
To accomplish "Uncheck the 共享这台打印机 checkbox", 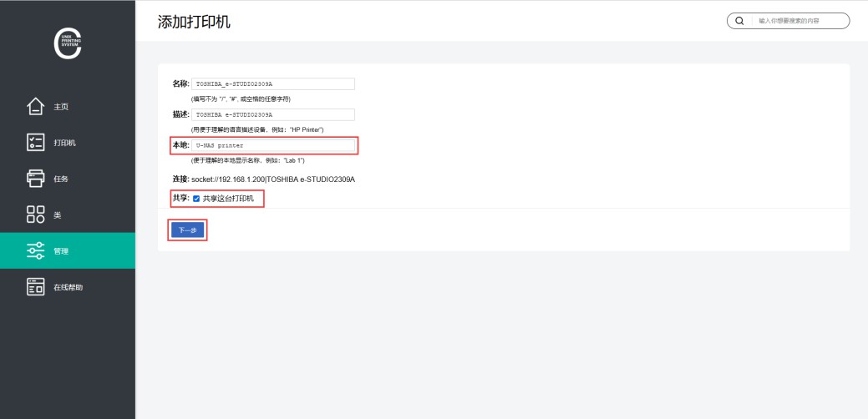I will point(196,199).
